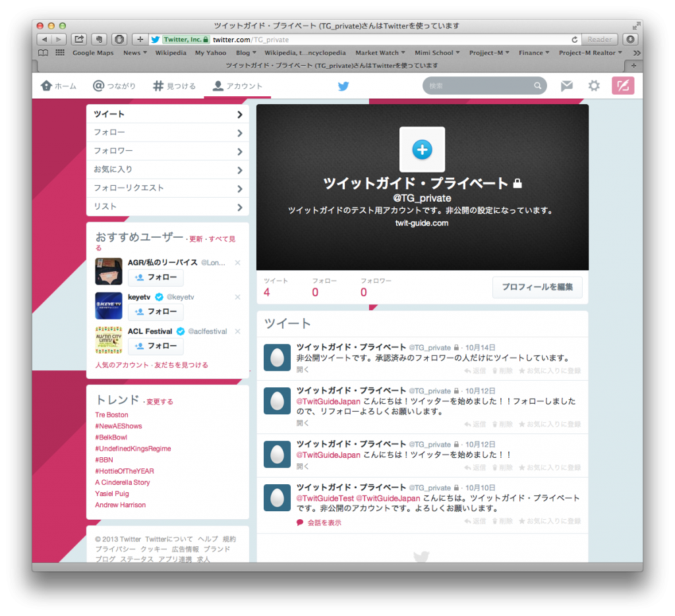Open the Project-M Realtor bookmarks dropdown
Viewport: 675px width, 616px height.
click(x=590, y=53)
